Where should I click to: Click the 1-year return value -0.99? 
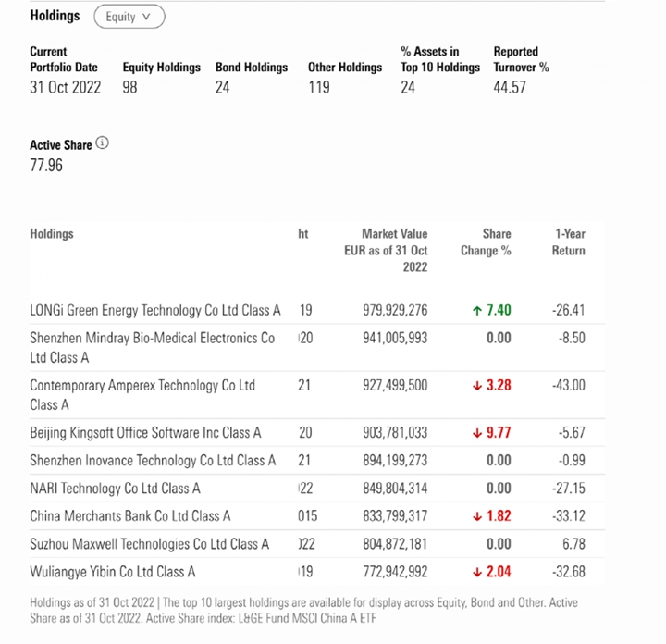click(572, 460)
